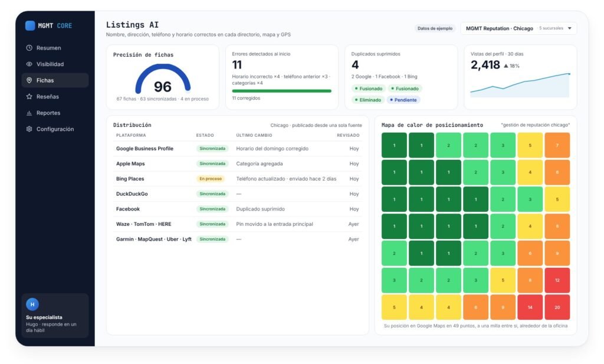Screen dimensions: 604x364
Task: Select the Google Business Profile row
Action: click(238, 149)
